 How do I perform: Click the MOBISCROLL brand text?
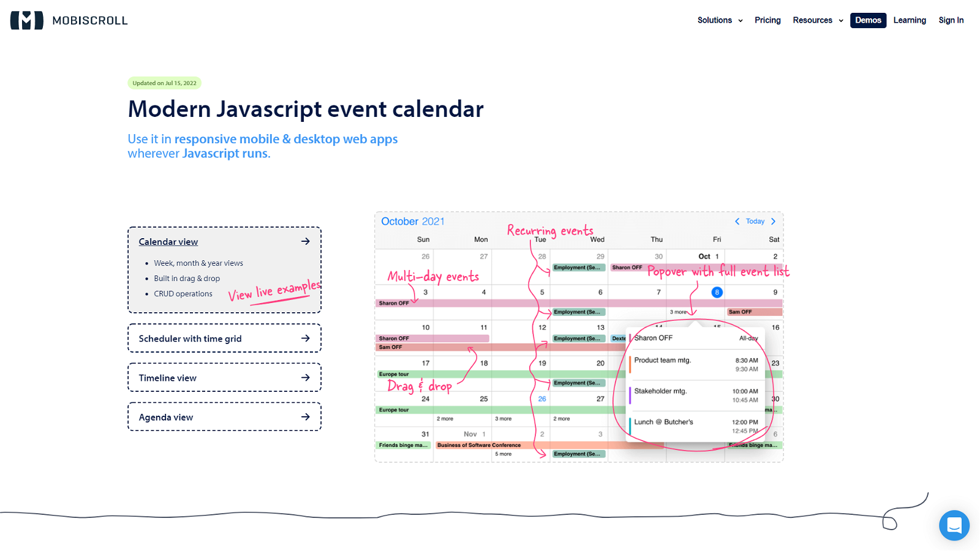click(90, 21)
